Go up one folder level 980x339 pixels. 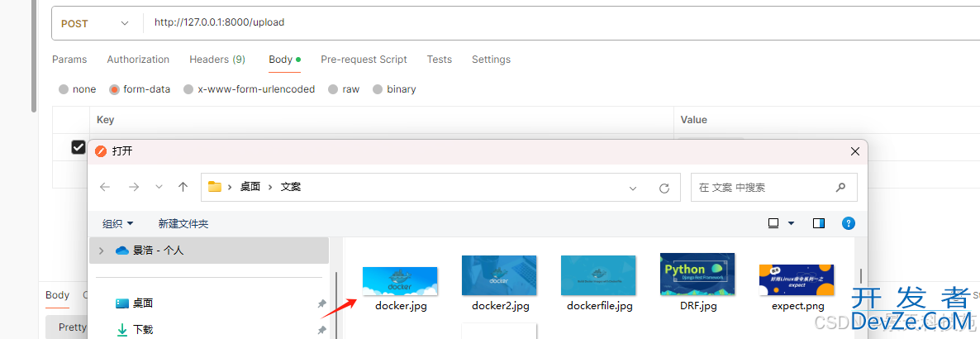tap(183, 187)
